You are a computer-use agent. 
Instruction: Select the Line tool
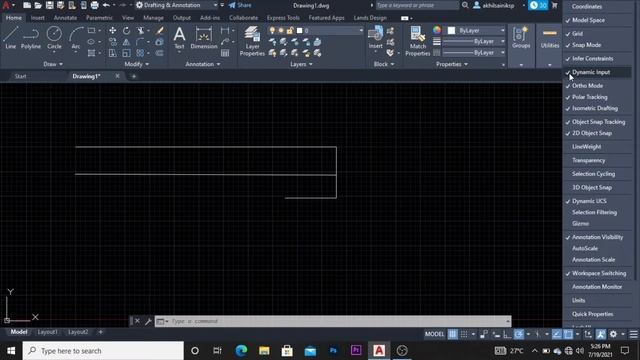point(11,38)
